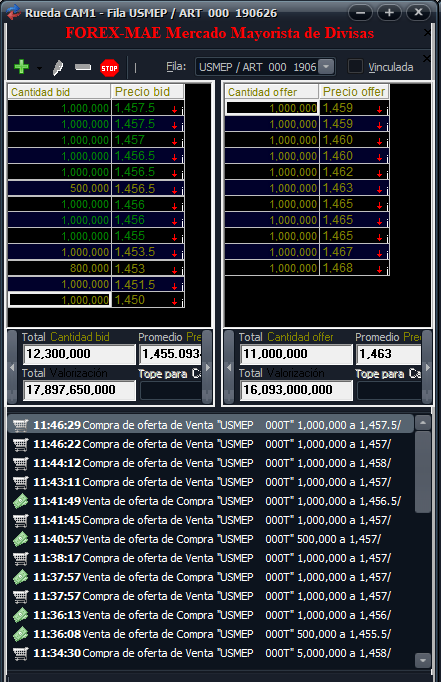441x682 pixels.
Task: Click the Total Cantidad offer field 11,000,000
Action: point(296,354)
